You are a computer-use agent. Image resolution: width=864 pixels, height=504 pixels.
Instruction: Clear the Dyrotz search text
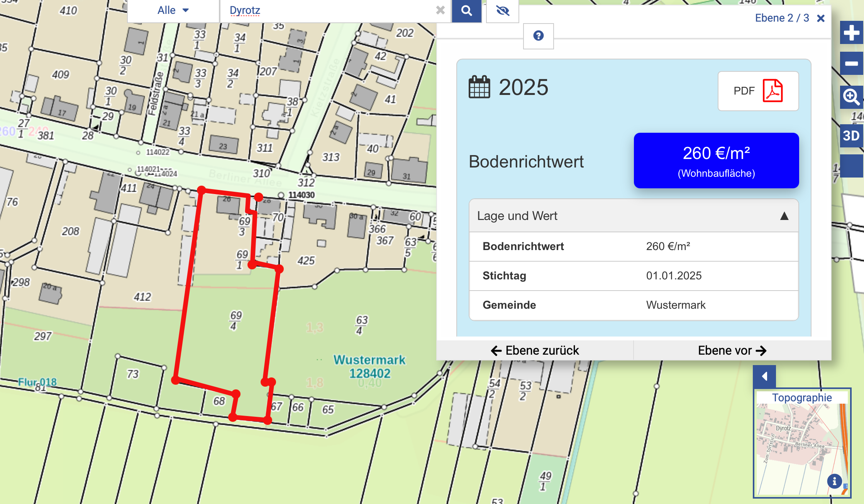[440, 10]
